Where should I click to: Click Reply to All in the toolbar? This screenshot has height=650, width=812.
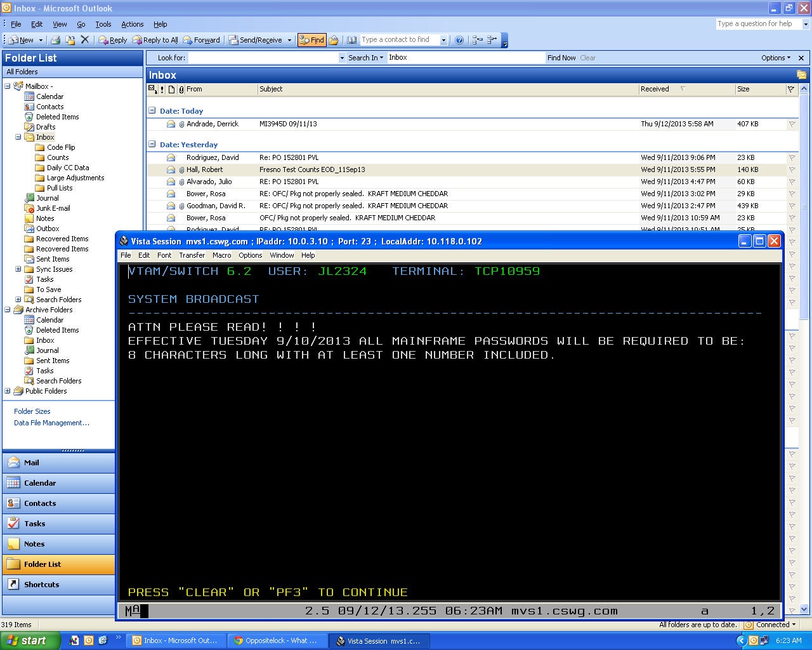click(x=155, y=40)
